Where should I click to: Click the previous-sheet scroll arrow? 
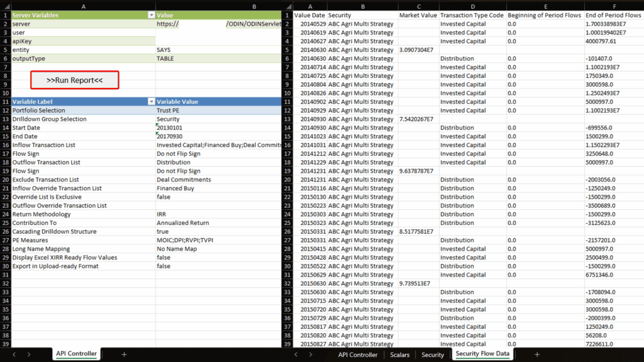(13, 354)
